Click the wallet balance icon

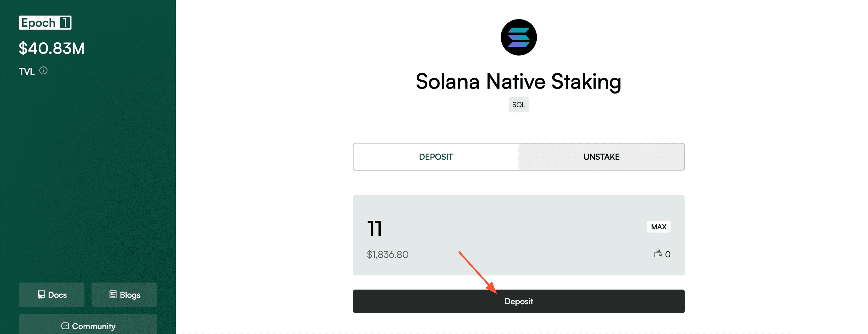pyautogui.click(x=657, y=254)
